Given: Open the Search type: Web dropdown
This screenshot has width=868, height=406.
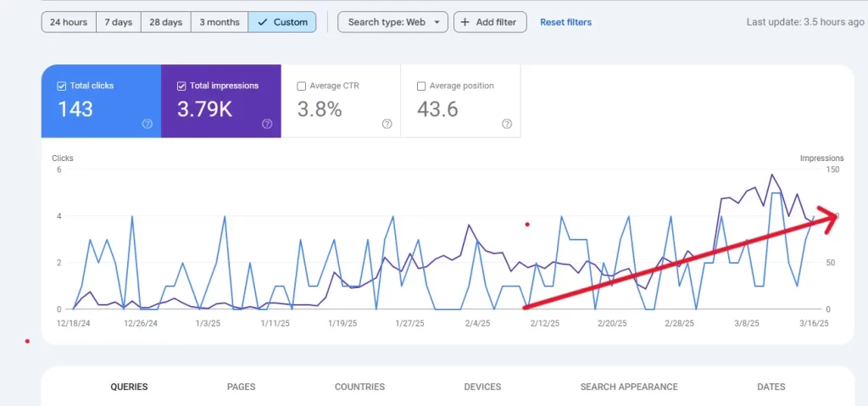Looking at the screenshot, I should (392, 22).
